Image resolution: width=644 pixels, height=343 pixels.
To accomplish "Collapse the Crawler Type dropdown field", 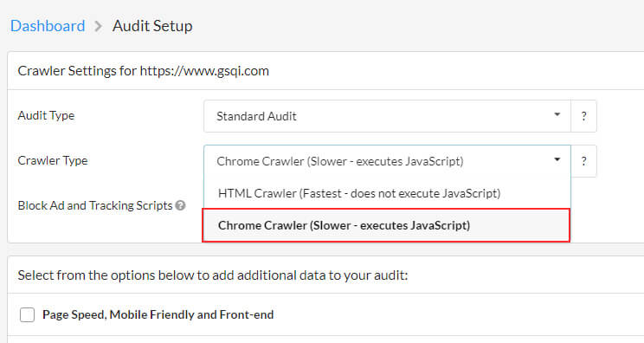I will tap(387, 161).
